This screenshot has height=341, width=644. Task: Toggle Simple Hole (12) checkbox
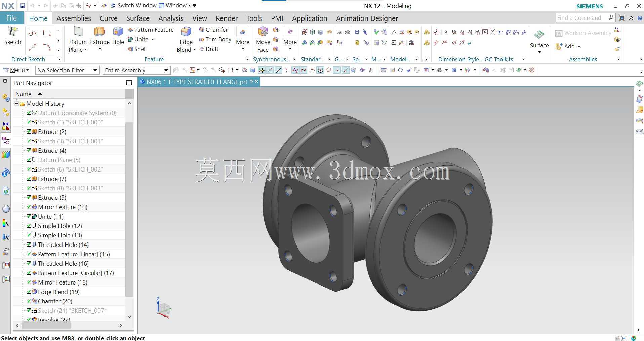click(x=29, y=226)
